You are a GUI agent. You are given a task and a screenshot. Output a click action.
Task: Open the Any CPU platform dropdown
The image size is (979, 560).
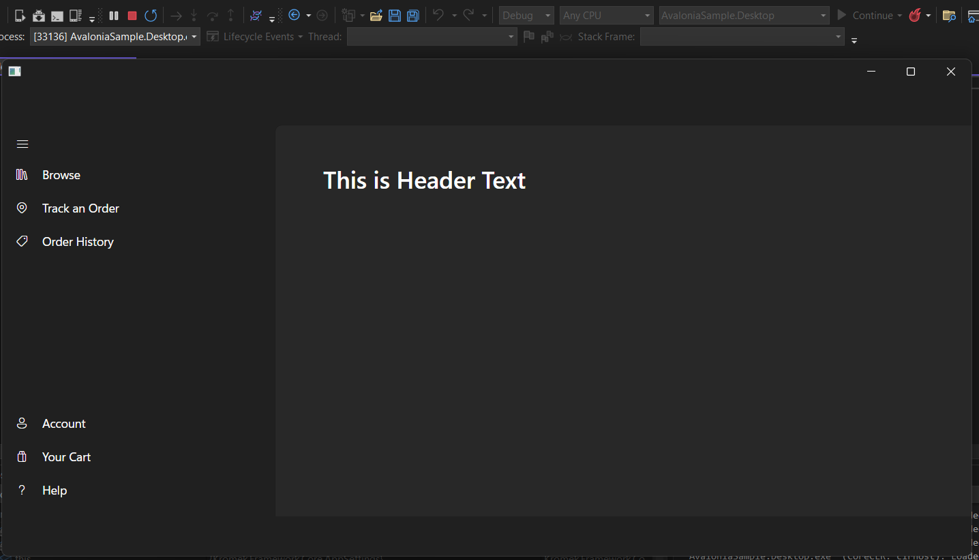tap(605, 15)
